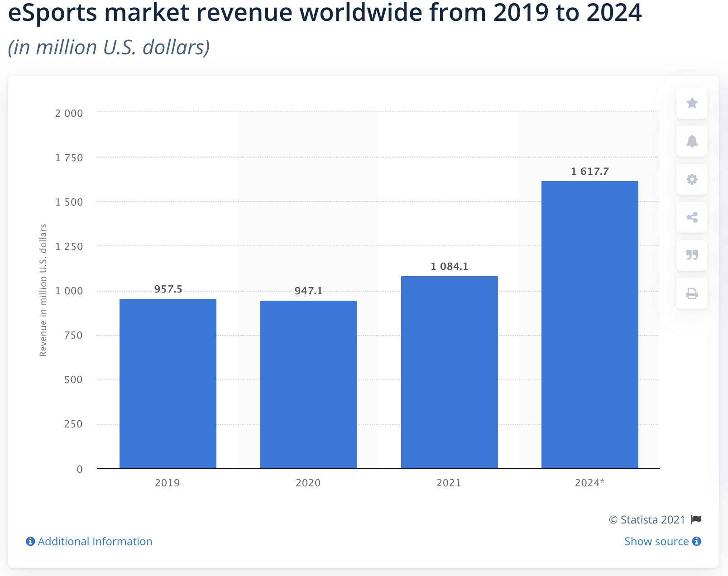Click the flag icon beside Statista 2021
The image size is (728, 576).
coord(696,519)
